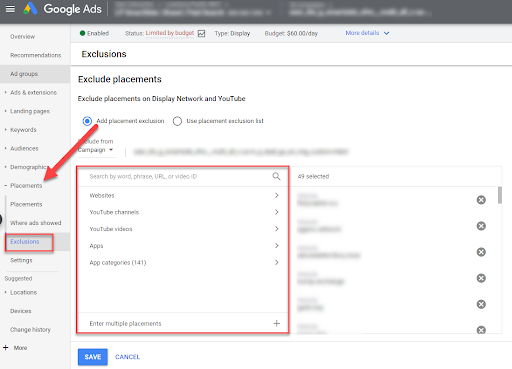512x369 pixels.
Task: Remove the third selected placement
Action: pos(481,252)
